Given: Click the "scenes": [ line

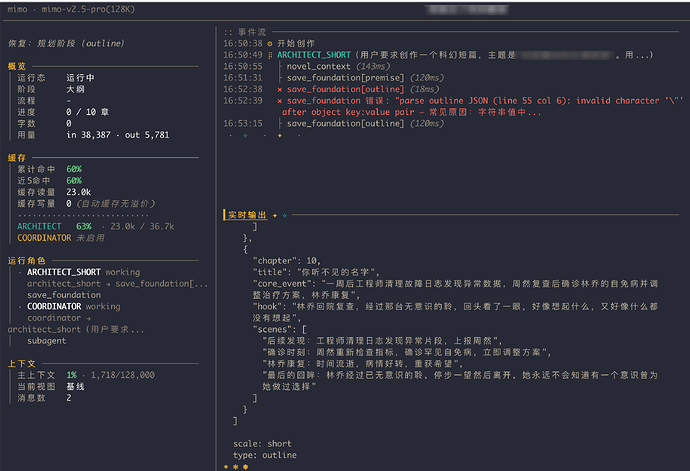Looking at the screenshot, I should tap(279, 330).
